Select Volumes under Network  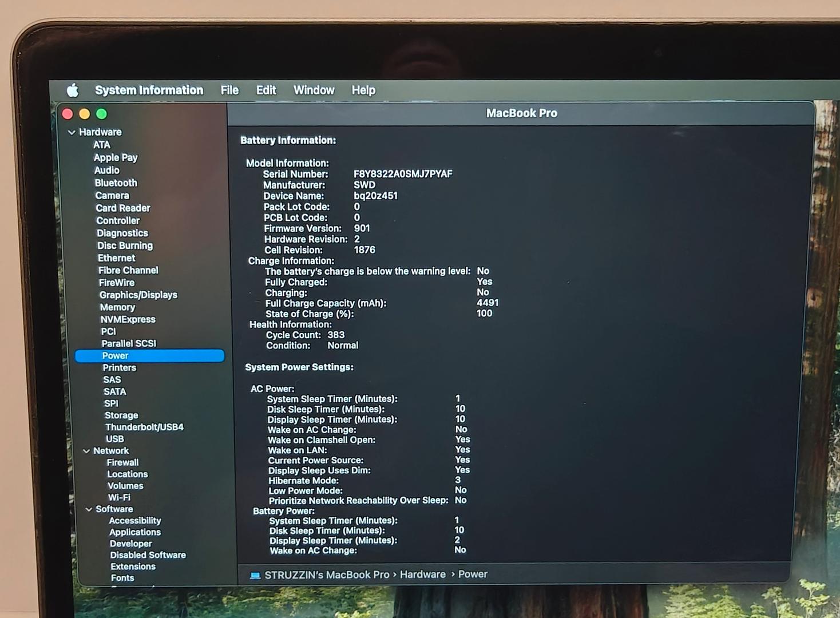tap(125, 486)
